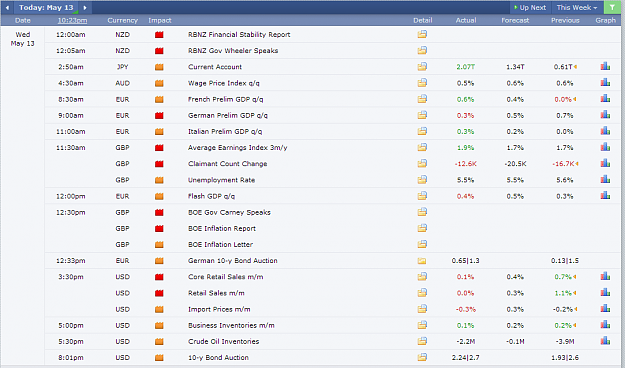Open the calendar filter icon
Screen dimensions: 625x368
click(x=612, y=8)
